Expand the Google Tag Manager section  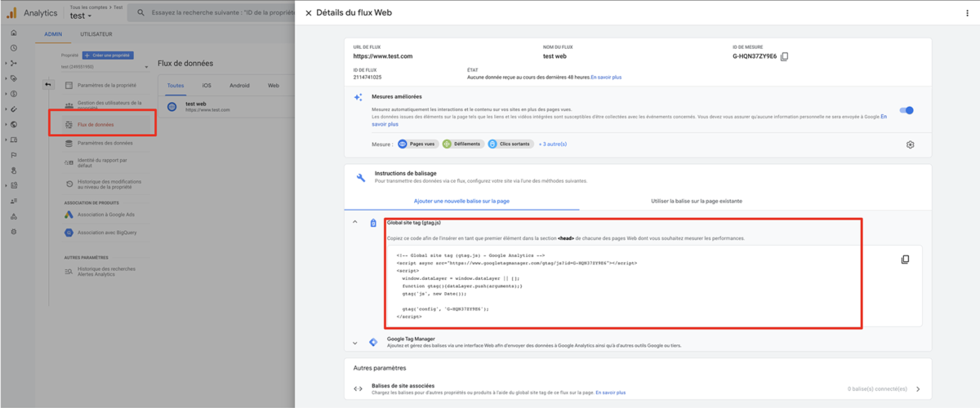(355, 343)
